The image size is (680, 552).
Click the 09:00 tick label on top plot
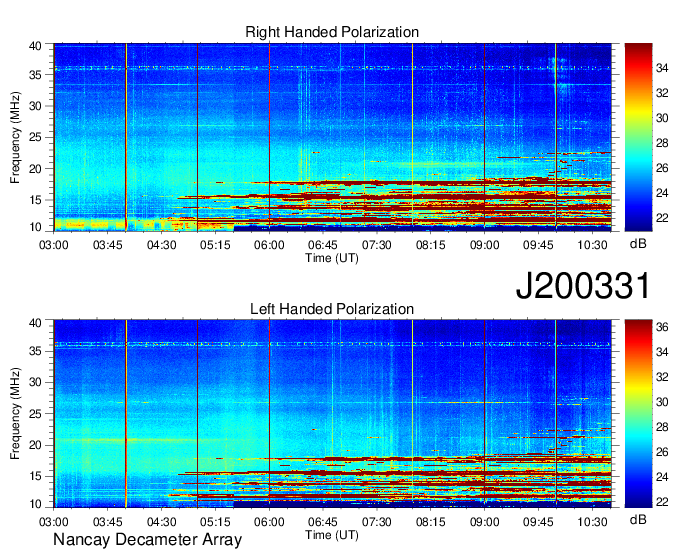(x=484, y=245)
